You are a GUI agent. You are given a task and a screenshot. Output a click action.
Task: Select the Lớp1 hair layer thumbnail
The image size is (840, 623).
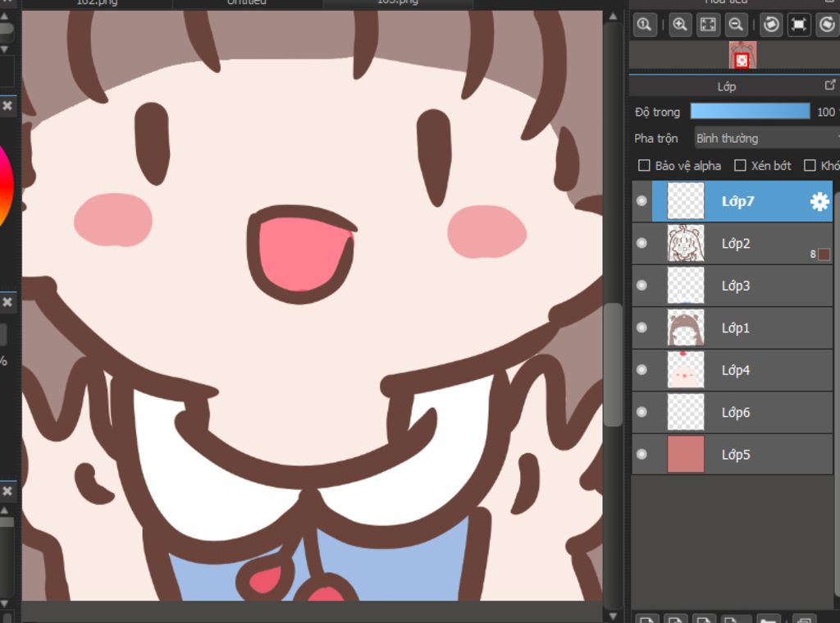pyautogui.click(x=686, y=328)
